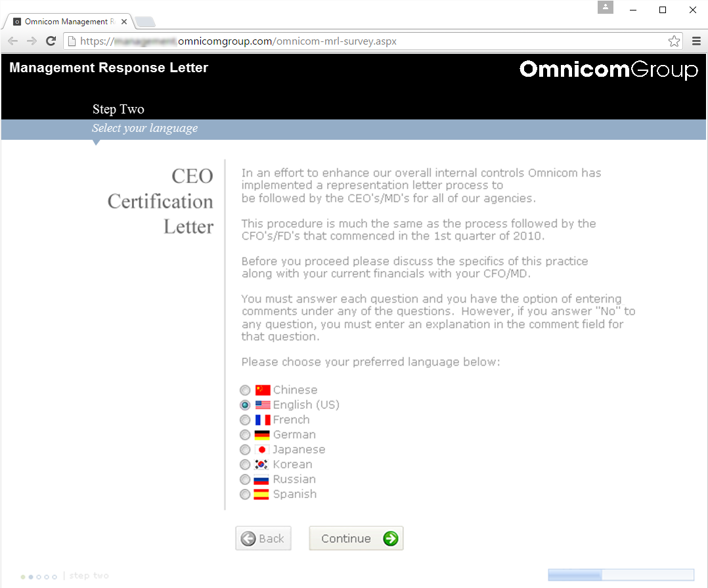The image size is (708, 588).
Task: Click the Russian language label
Action: (294, 479)
